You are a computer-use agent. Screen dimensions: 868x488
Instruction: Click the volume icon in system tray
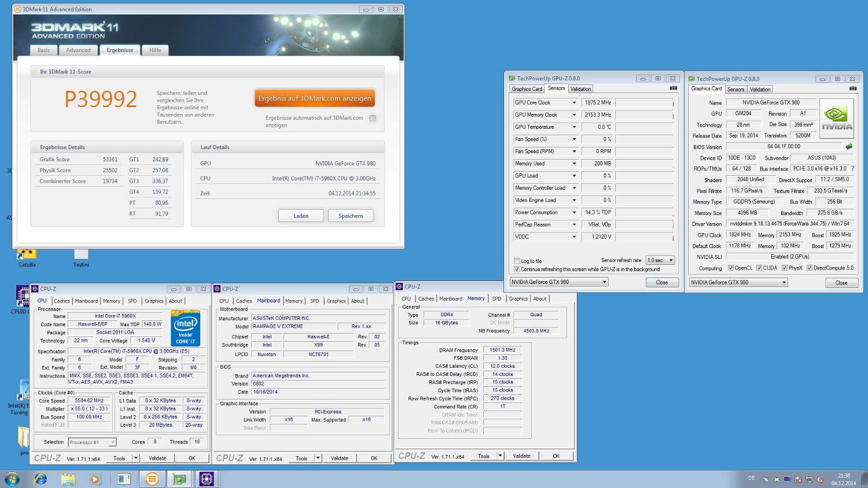820,479
